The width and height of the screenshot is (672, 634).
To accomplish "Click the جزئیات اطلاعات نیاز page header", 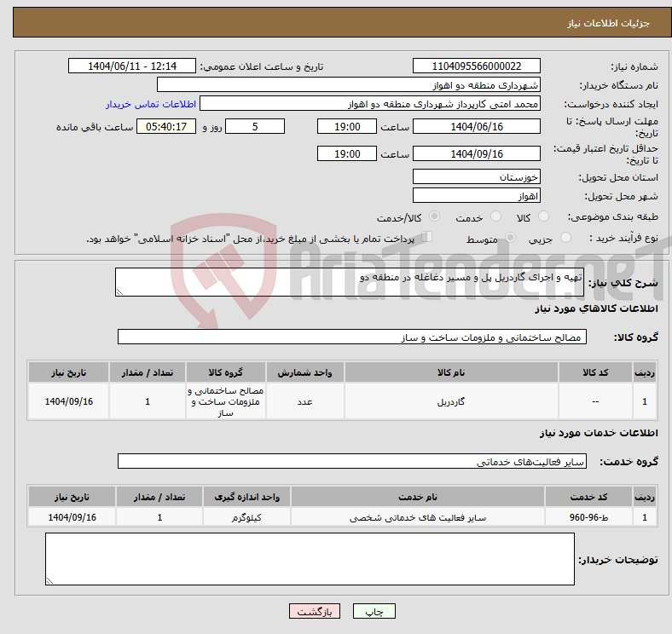I will [x=608, y=23].
